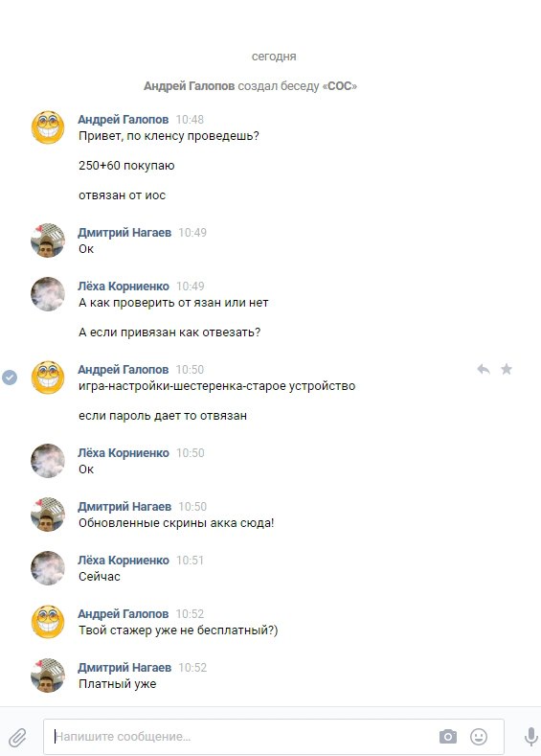Open Дмитрий Нагаев's avatar at 10:49
The width and height of the screenshot is (541, 756).
[x=48, y=241]
